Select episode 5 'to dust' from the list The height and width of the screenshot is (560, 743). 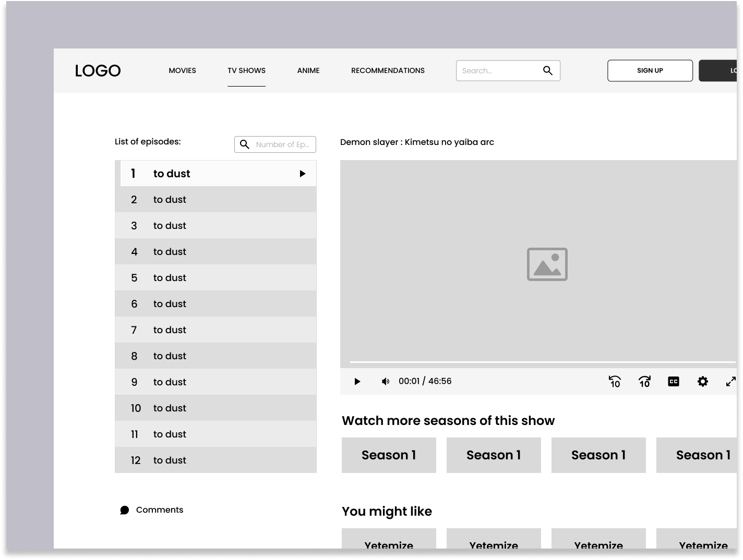[x=215, y=277]
